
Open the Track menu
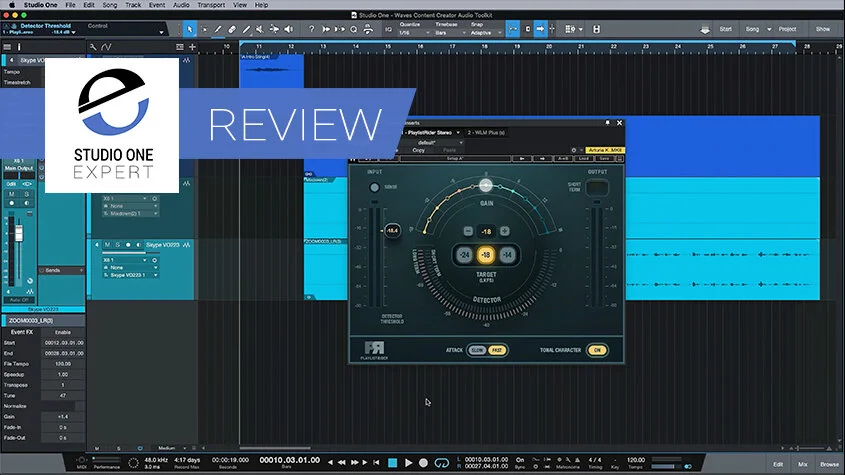pyautogui.click(x=133, y=5)
